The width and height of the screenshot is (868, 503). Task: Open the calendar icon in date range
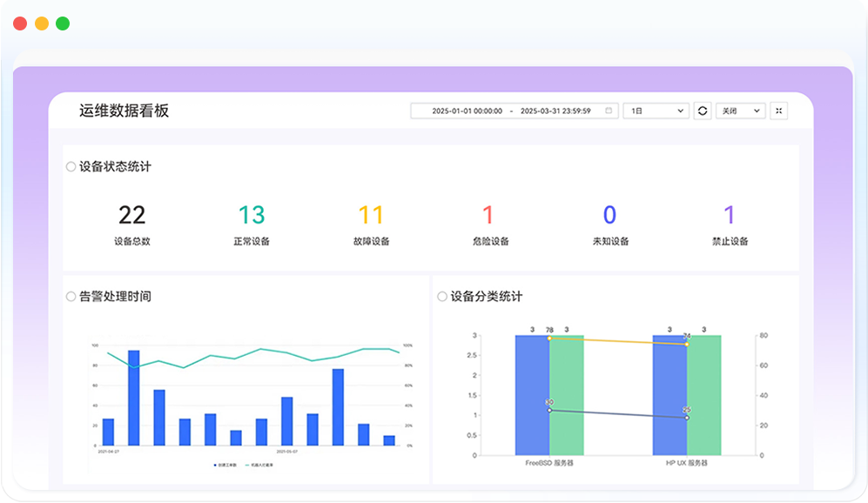tap(609, 111)
